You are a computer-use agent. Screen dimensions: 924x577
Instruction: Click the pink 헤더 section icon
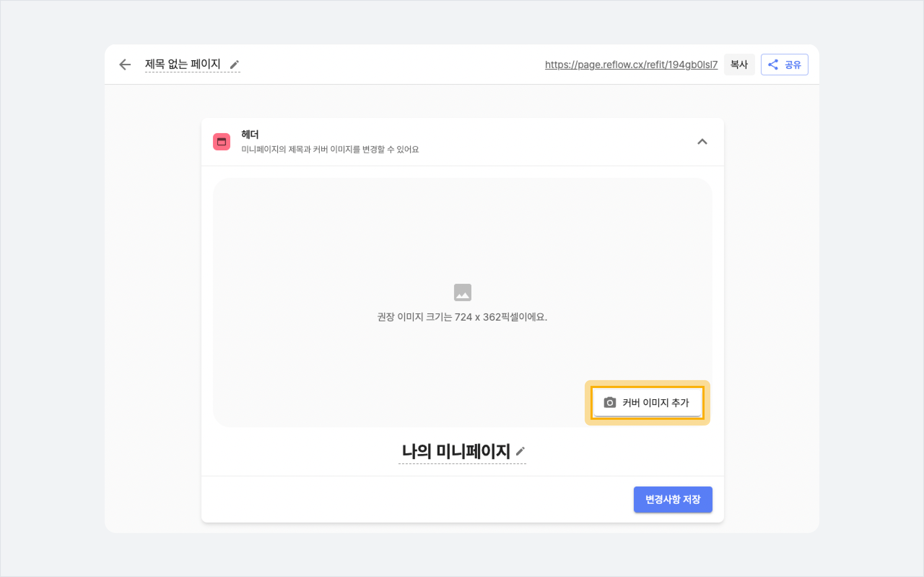[x=222, y=142]
